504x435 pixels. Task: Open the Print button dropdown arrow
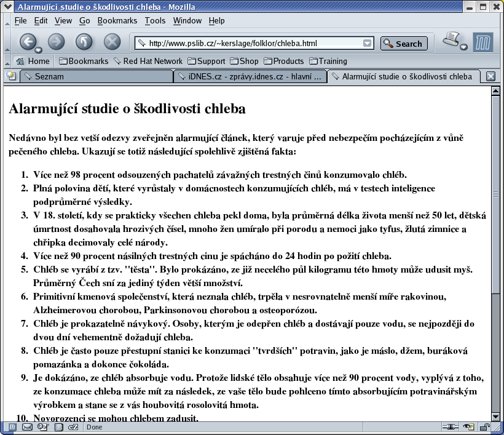coord(463,47)
